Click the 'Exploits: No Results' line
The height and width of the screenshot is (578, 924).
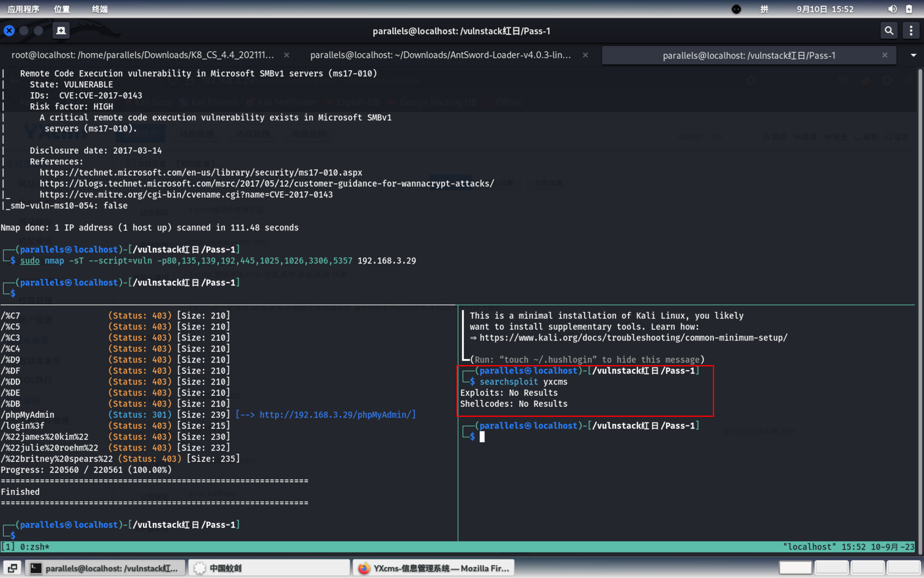pyautogui.click(x=508, y=393)
